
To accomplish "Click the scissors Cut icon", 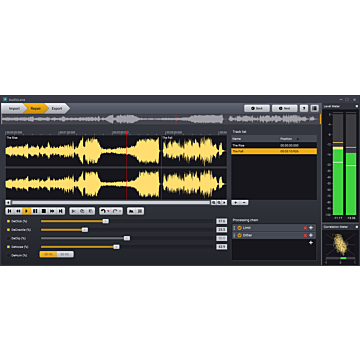I will click(74, 211).
